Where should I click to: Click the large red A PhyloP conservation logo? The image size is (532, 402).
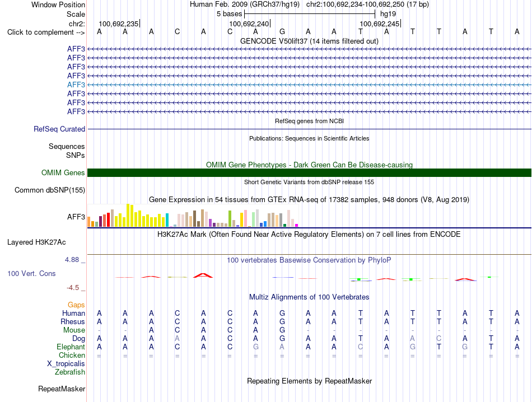coord(203,275)
